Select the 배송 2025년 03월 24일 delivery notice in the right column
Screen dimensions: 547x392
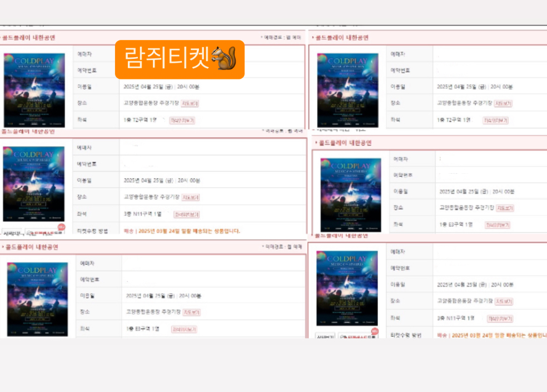(x=492, y=335)
